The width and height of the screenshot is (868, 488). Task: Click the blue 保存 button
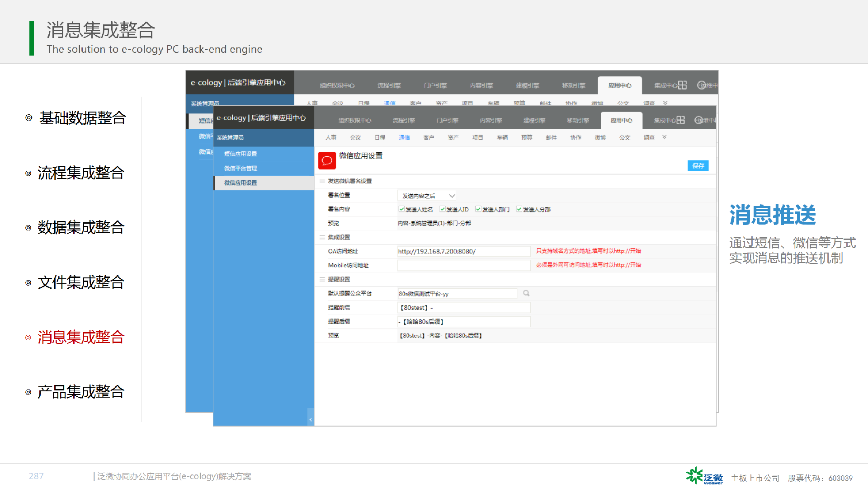[x=698, y=165]
